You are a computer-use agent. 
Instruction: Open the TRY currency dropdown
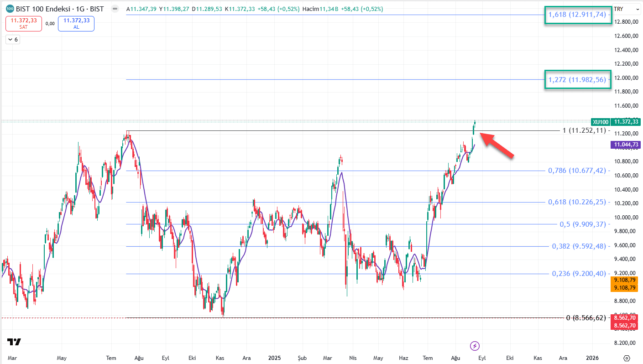point(626,9)
